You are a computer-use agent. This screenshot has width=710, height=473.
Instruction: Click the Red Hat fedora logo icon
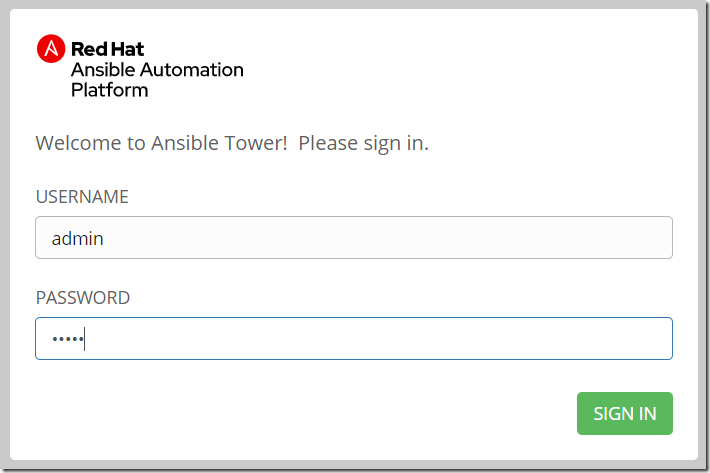pos(51,48)
